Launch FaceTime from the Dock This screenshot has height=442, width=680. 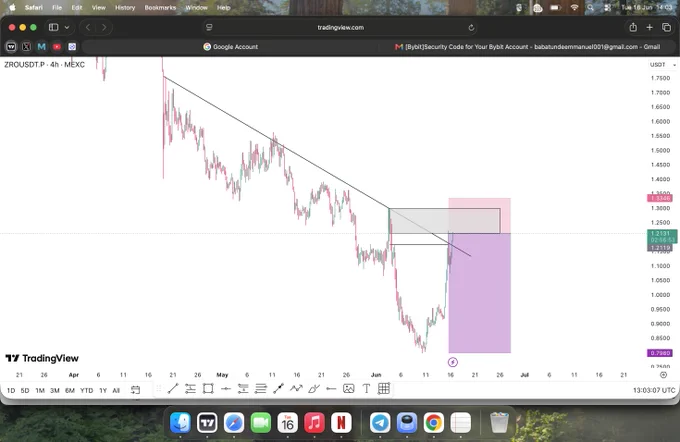pyautogui.click(x=261, y=422)
